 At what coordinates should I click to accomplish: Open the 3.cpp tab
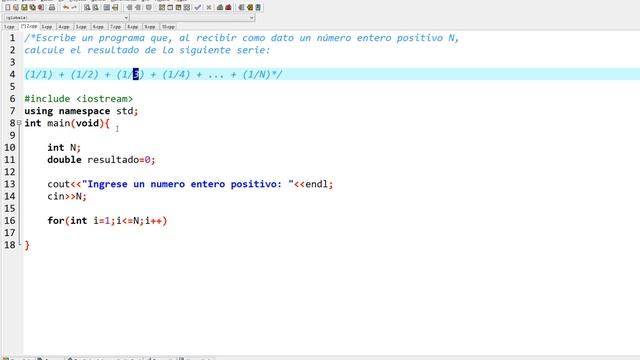(x=47, y=27)
